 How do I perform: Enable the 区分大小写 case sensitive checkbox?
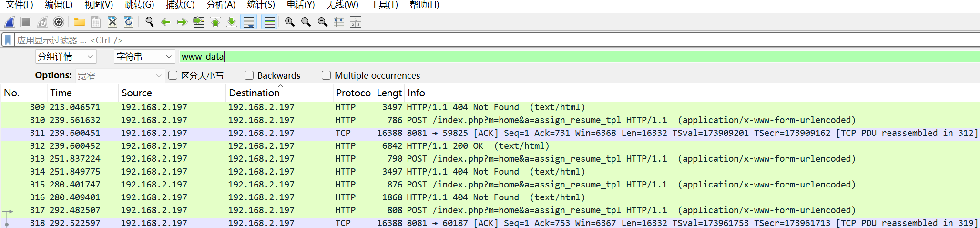173,75
